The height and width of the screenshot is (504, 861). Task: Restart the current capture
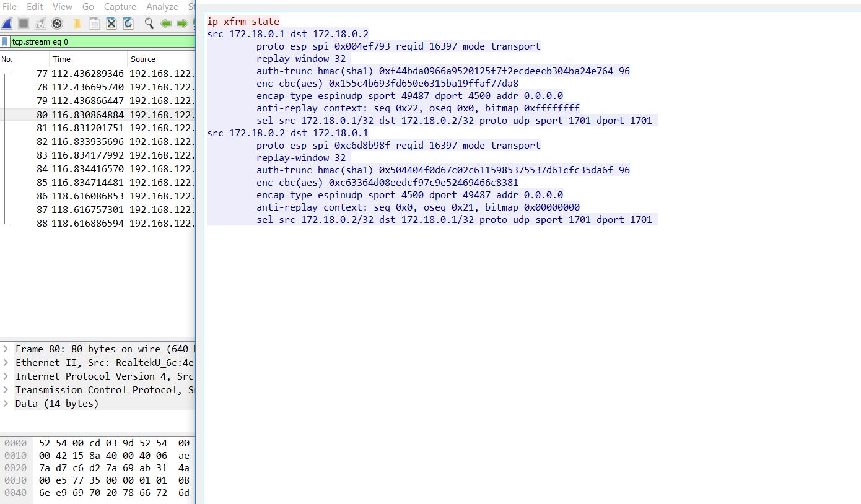40,24
